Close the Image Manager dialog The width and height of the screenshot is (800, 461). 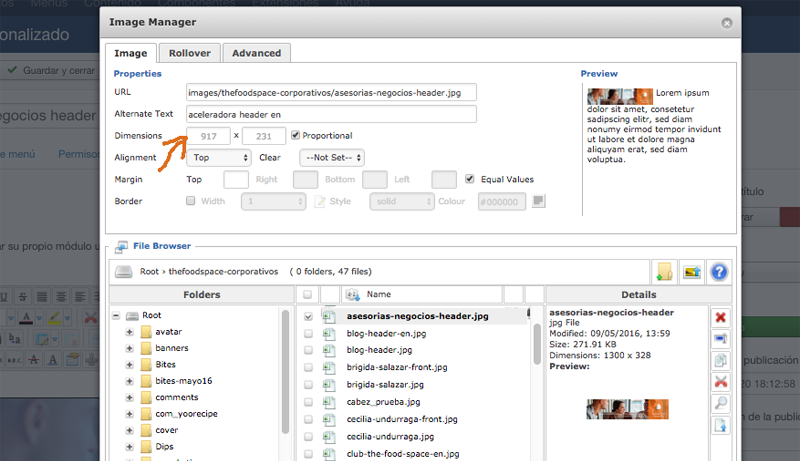point(727,23)
